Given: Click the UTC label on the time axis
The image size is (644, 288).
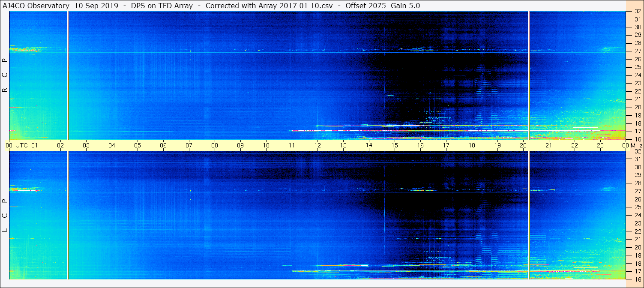Looking at the screenshot, I should [x=21, y=145].
